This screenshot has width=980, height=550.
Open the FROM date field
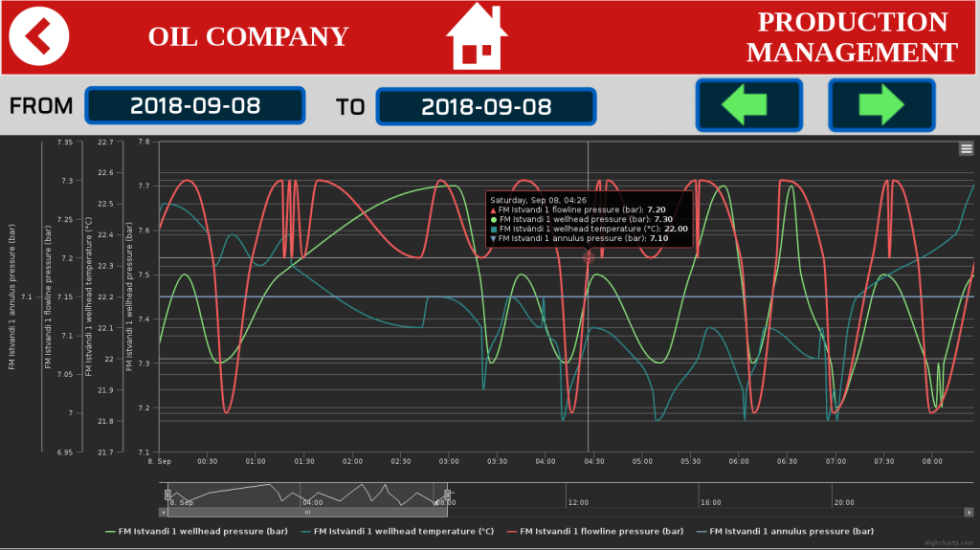tap(195, 106)
